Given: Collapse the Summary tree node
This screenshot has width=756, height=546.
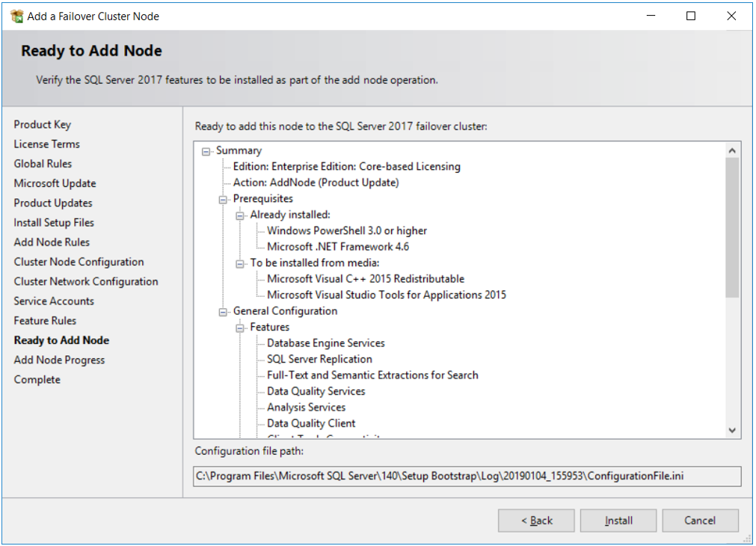Looking at the screenshot, I should [x=206, y=151].
